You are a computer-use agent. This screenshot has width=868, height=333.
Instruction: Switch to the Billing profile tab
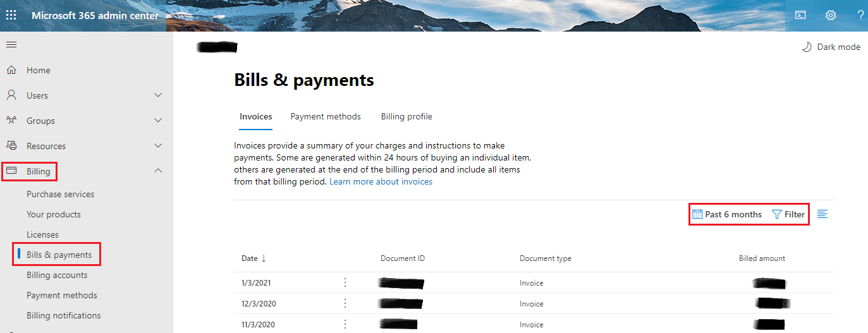pyautogui.click(x=406, y=116)
